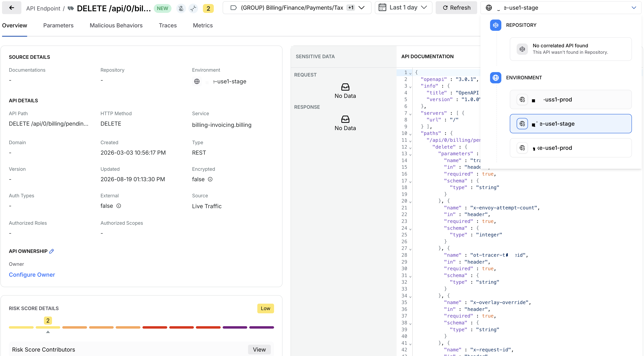Viewport: 644px width, 356px height.
Task: Click the API Endpoint breadcrumb
Action: 43,8
